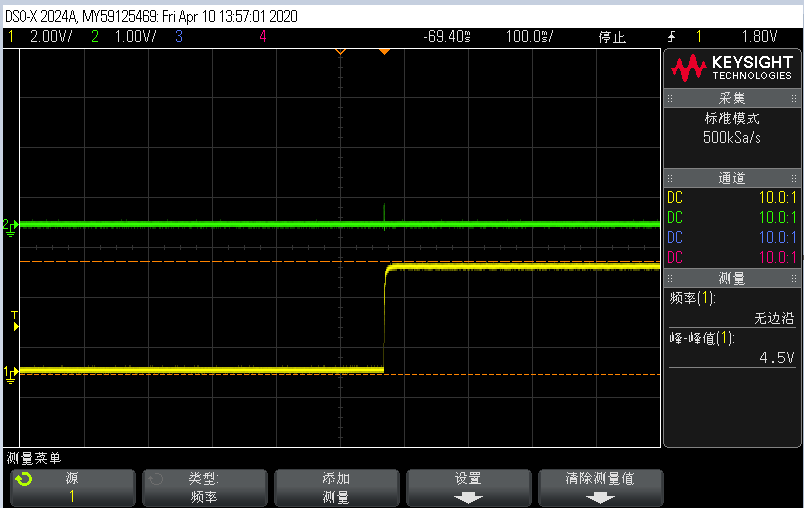Click the green DC coupling label
This screenshot has height=508, width=804.
click(x=675, y=217)
